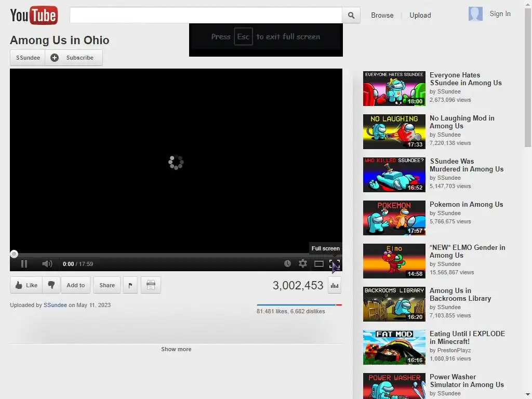
Task: Open the transcript icon button
Action: tap(151, 285)
